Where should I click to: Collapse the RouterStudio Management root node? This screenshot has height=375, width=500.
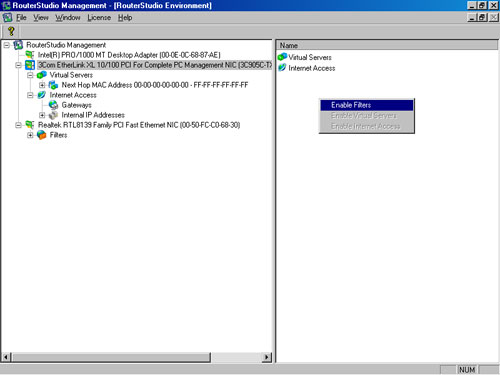[x=7, y=45]
